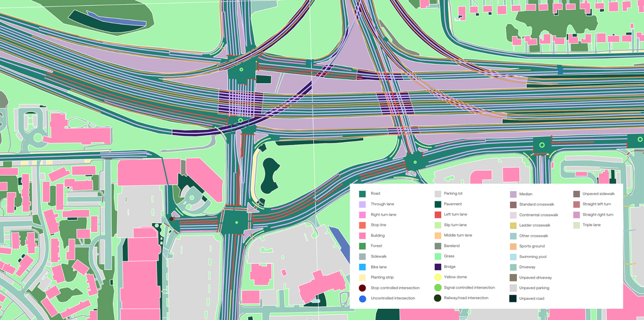The width and height of the screenshot is (644, 320).
Task: Click the Forest green legend swatch
Action: coord(362,246)
